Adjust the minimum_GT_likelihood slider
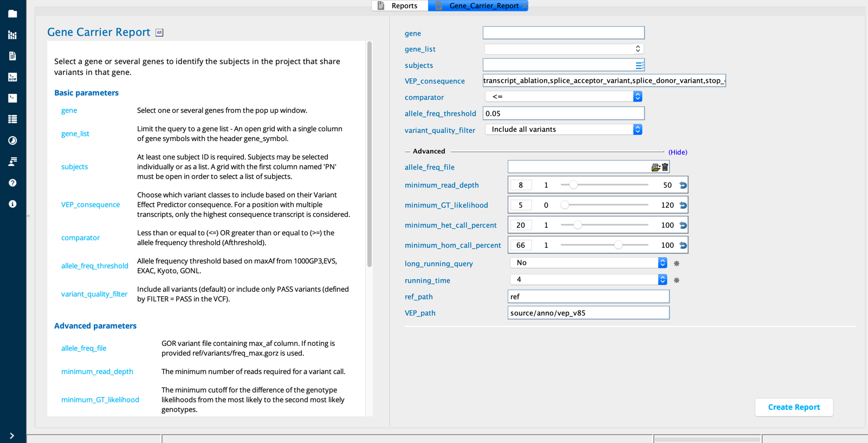868x443 pixels. tap(604, 206)
